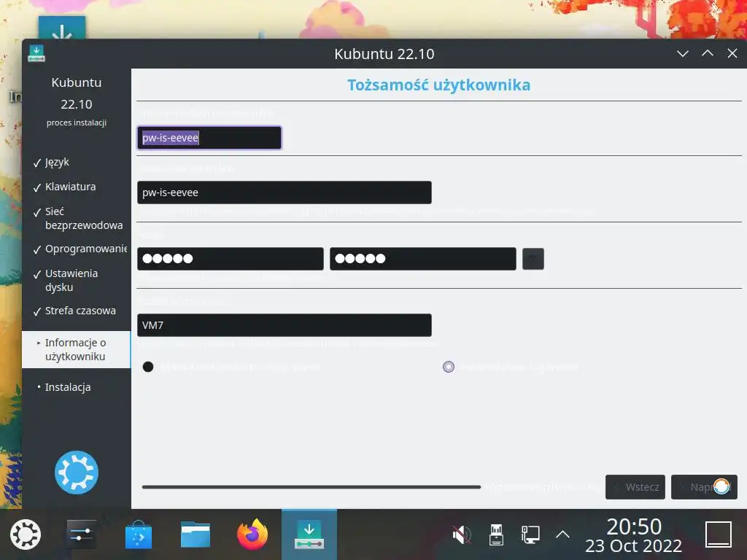The image size is (747, 560).
Task: Click the installation progress bar
Action: pos(311,487)
